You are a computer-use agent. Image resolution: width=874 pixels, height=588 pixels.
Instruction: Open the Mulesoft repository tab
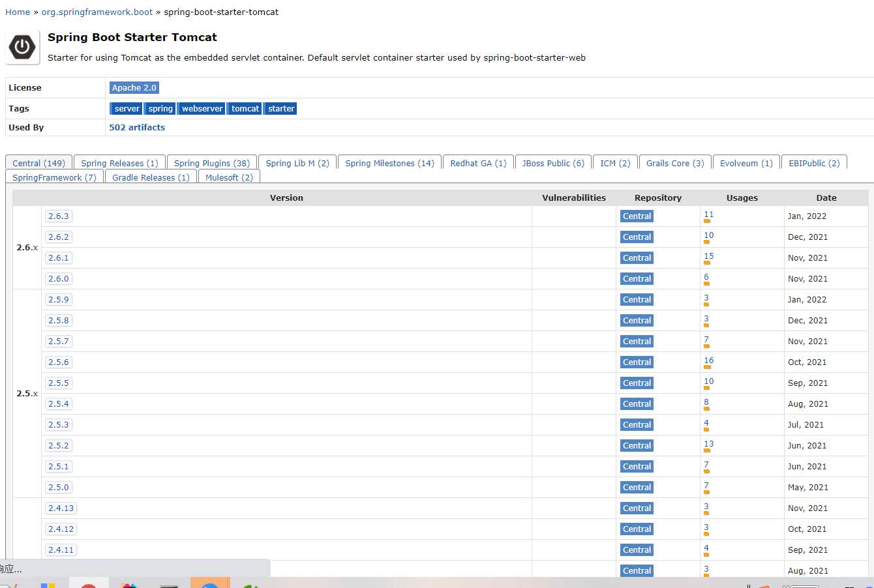point(228,177)
